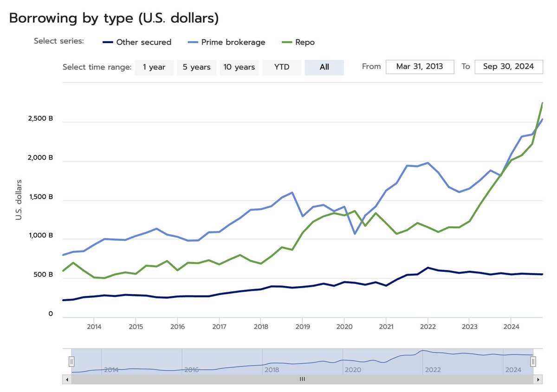
Task: Grab the right navigator range handle
Action: (533, 361)
